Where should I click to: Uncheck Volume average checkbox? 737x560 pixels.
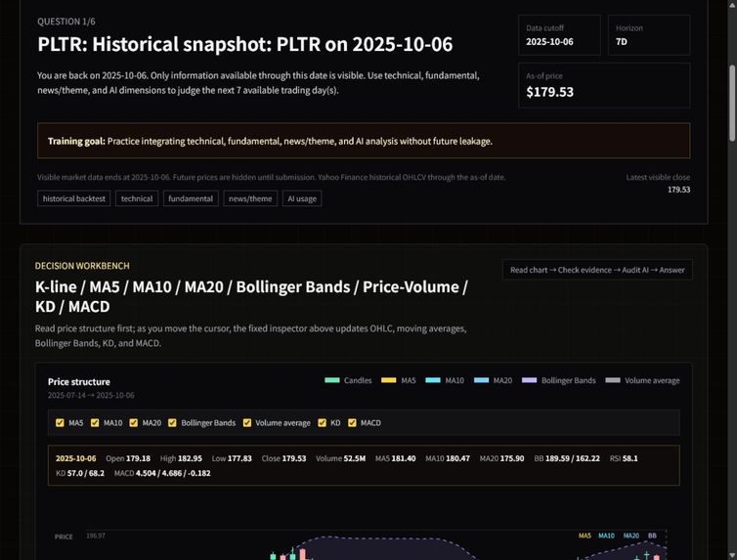(x=247, y=423)
